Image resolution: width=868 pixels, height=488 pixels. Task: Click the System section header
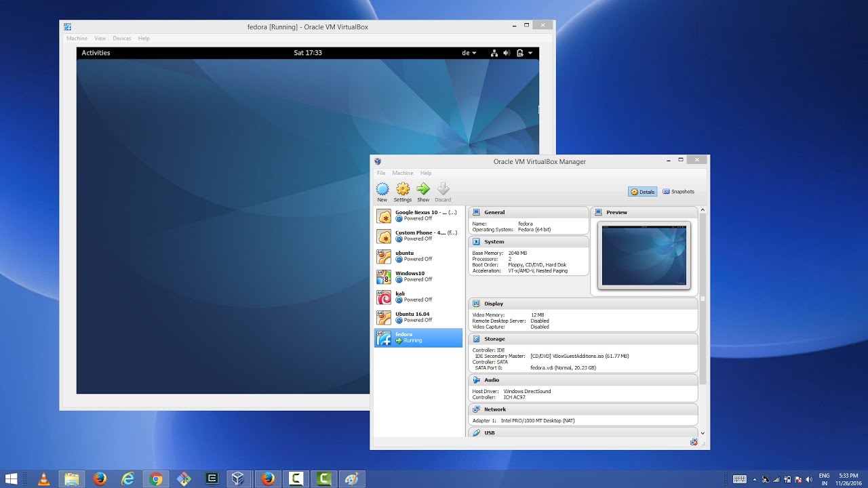(x=528, y=241)
